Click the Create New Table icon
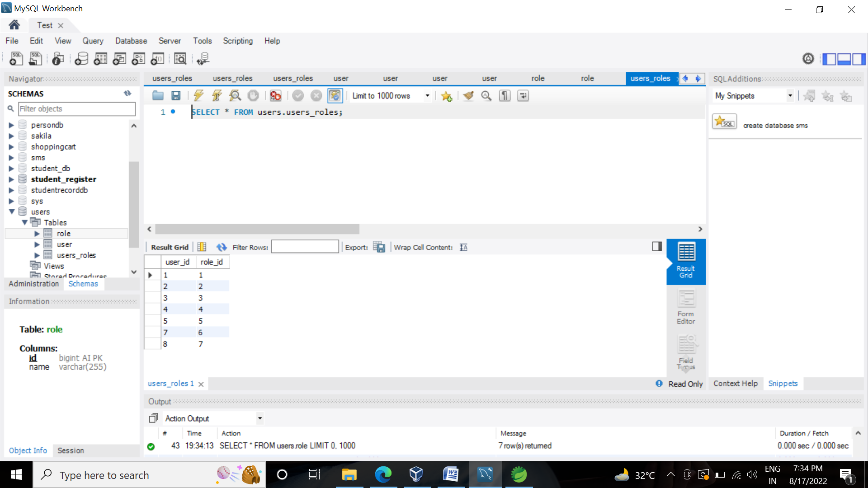 pyautogui.click(x=100, y=59)
